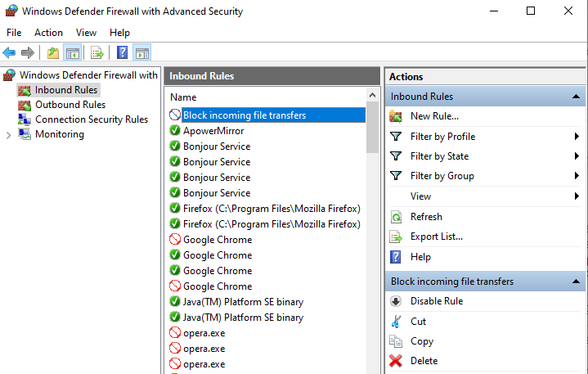The width and height of the screenshot is (588, 374).
Task: Click the Name column header
Action: [x=183, y=97]
